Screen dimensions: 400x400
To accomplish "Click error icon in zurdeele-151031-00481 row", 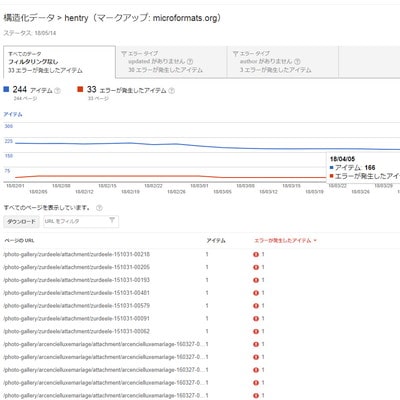I will point(256,293).
